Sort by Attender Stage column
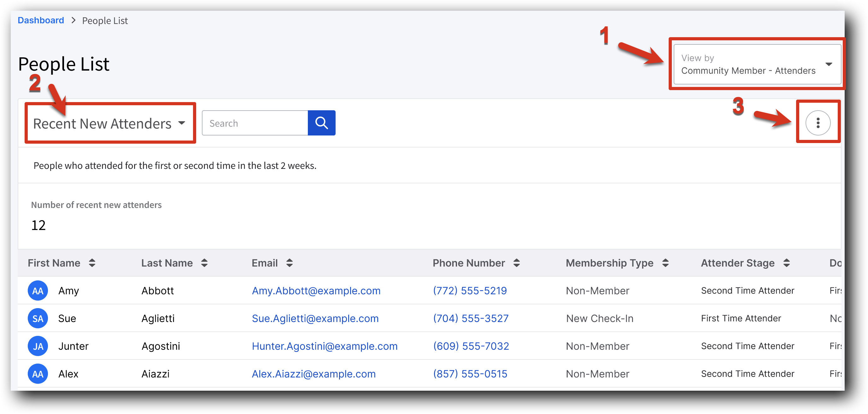Screen dimensions: 868x414 [x=786, y=263]
